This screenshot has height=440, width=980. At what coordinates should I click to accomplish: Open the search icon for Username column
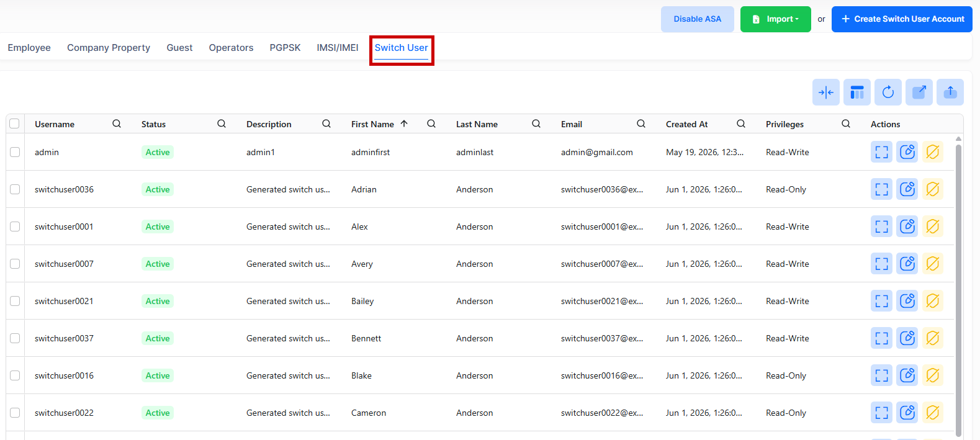[x=117, y=123]
